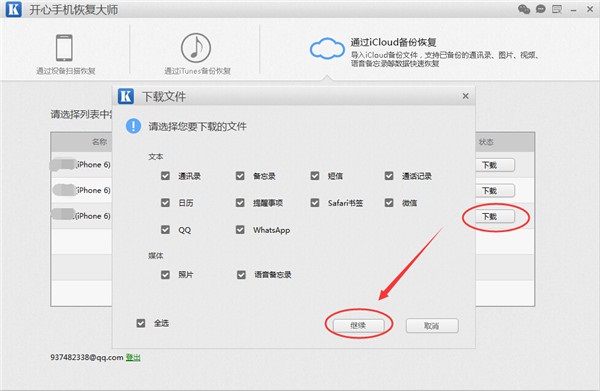Click the 取消 cancel button
This screenshot has width=600, height=391.
click(x=432, y=326)
